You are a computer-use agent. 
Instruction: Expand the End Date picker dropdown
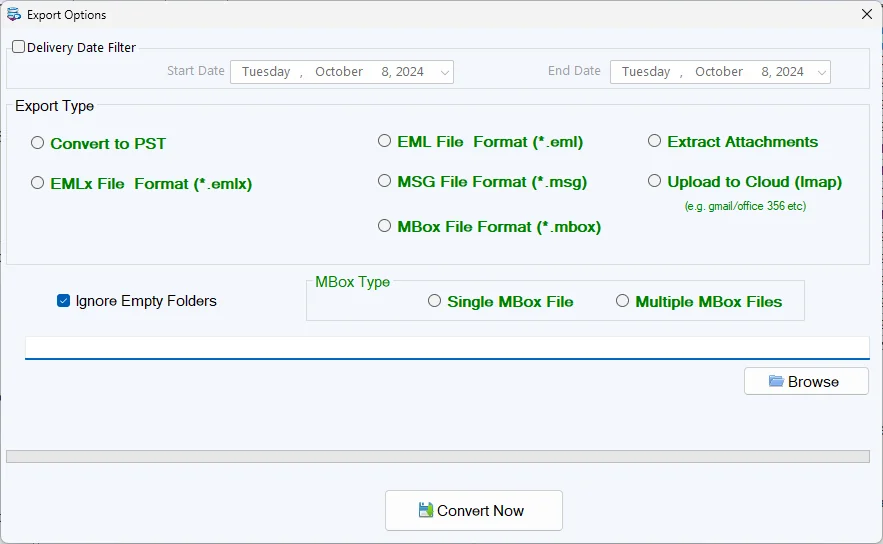[821, 72]
